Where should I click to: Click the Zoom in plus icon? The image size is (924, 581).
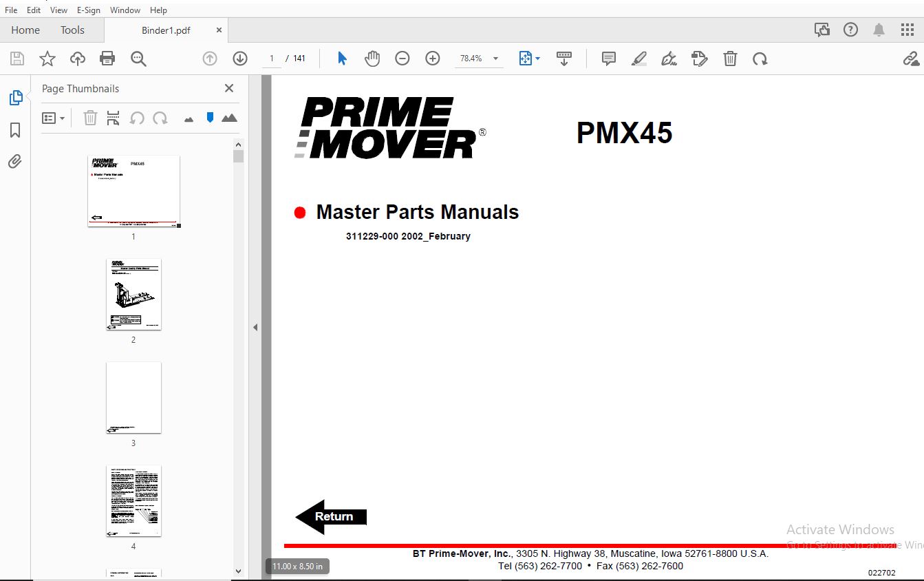coord(433,59)
